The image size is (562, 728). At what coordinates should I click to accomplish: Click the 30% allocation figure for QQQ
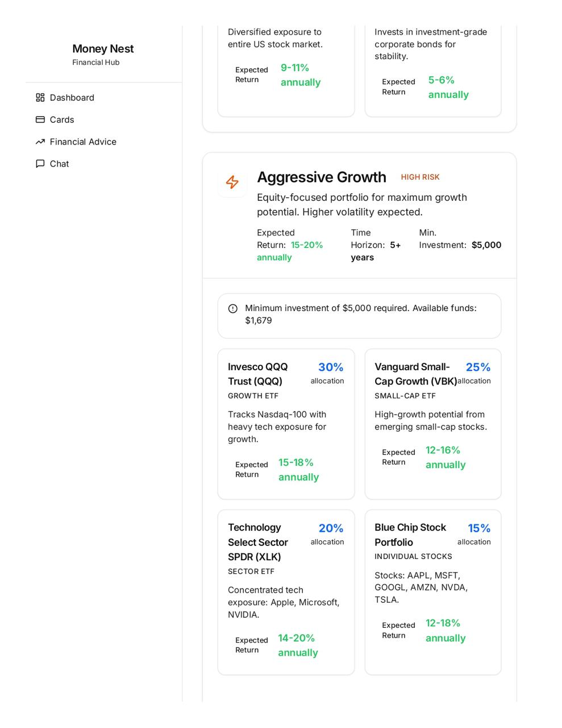(x=331, y=367)
